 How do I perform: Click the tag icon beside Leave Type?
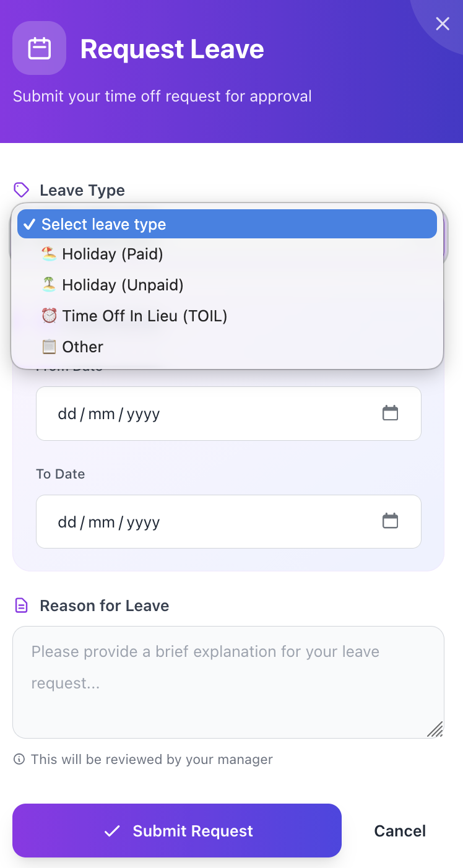pos(20,189)
